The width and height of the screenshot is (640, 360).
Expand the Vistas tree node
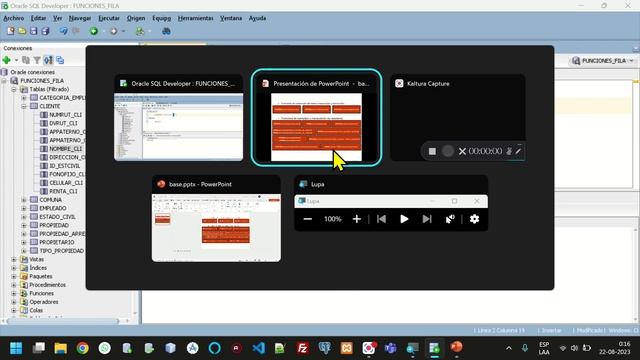click(x=14, y=260)
